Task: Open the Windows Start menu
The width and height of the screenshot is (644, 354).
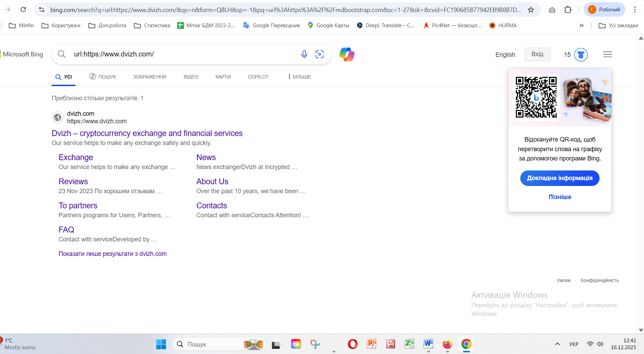Action: (161, 344)
